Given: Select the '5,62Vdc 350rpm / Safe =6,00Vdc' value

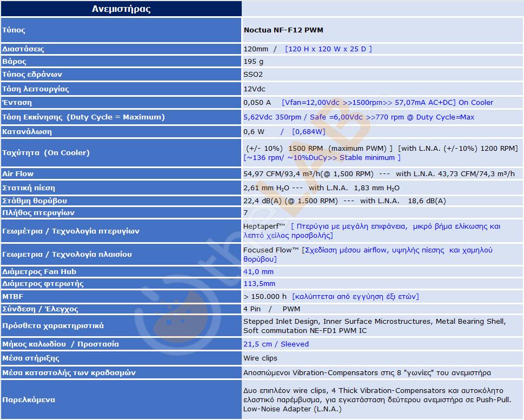Looking at the screenshot, I should pyautogui.click(x=303, y=117).
